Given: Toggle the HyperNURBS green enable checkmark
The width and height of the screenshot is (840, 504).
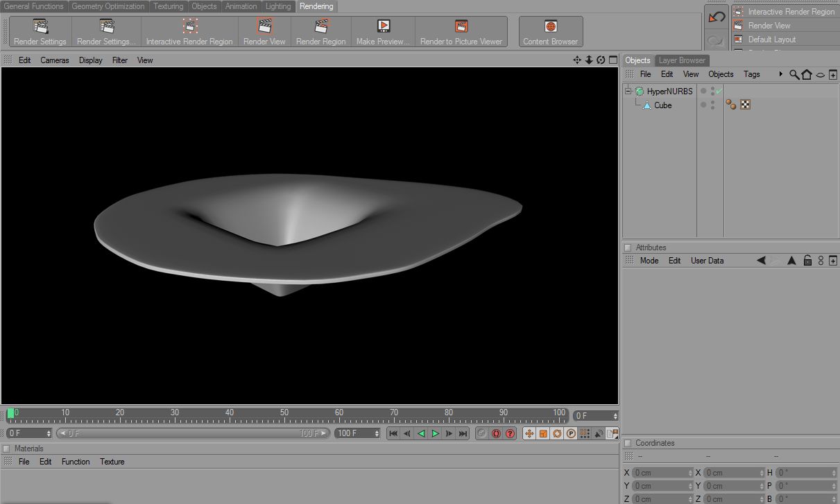Looking at the screenshot, I should (719, 92).
